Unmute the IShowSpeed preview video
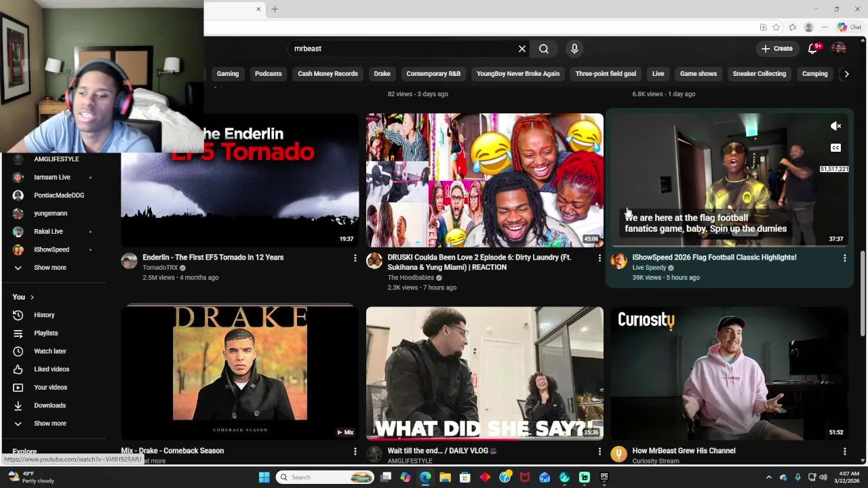This screenshot has height=488, width=868. tap(836, 126)
